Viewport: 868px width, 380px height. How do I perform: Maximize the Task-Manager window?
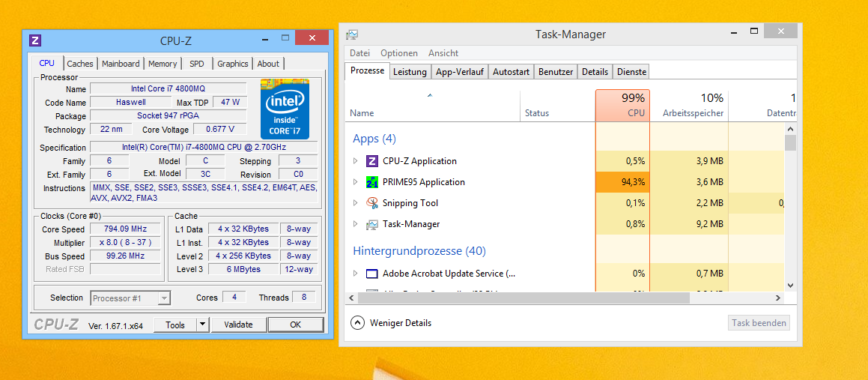click(753, 31)
